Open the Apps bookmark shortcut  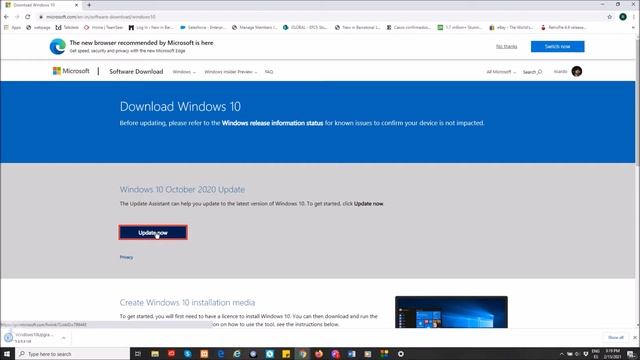tap(12, 27)
